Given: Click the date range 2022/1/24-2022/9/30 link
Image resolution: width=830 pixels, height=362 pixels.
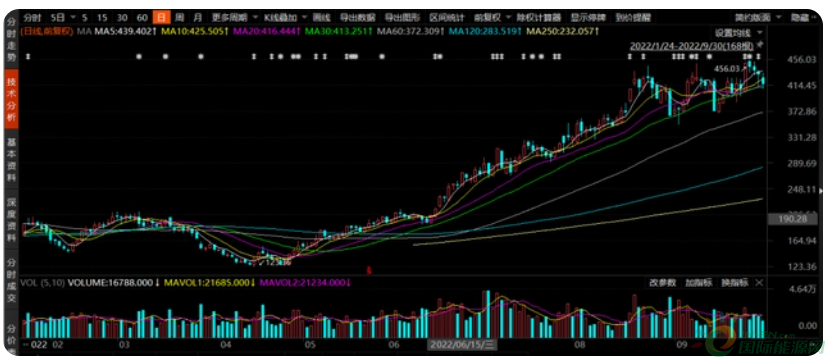Looking at the screenshot, I should [x=692, y=46].
